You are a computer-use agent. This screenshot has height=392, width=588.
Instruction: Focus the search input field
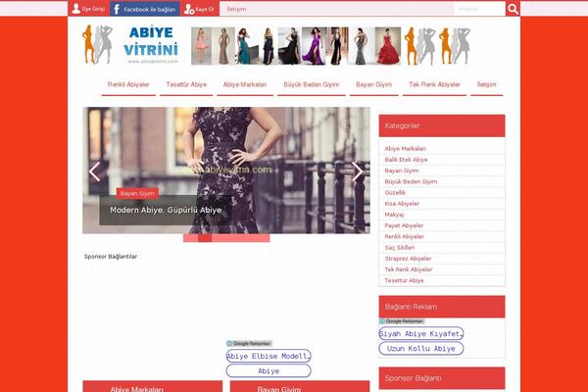(479, 9)
